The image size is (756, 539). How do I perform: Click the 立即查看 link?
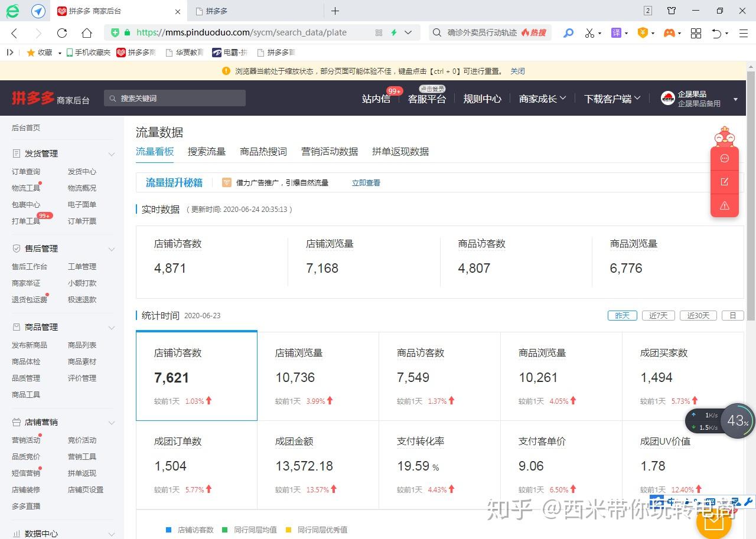coord(366,183)
